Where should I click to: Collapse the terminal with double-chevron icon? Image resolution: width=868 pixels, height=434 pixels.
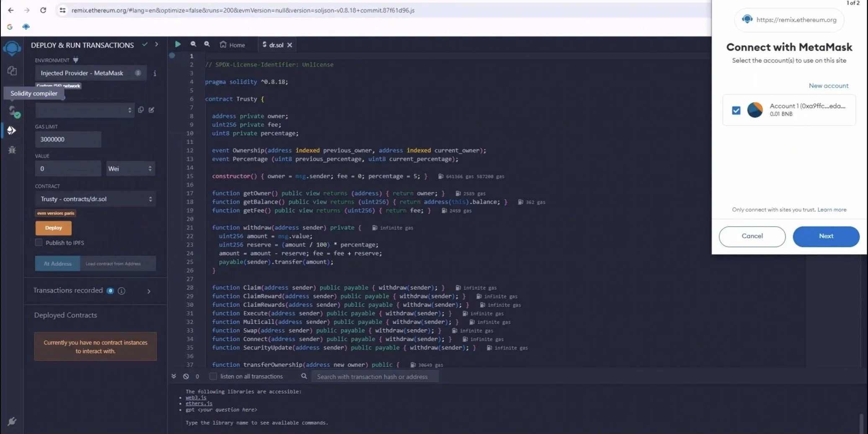[x=173, y=376]
